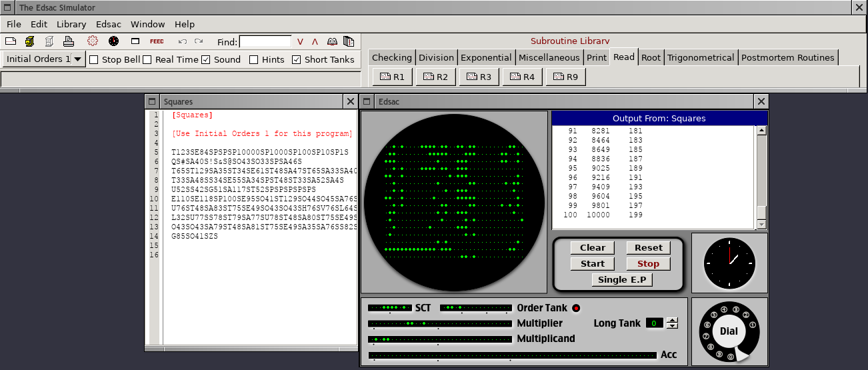
Task: Enable the Hints checkbox
Action: click(254, 59)
